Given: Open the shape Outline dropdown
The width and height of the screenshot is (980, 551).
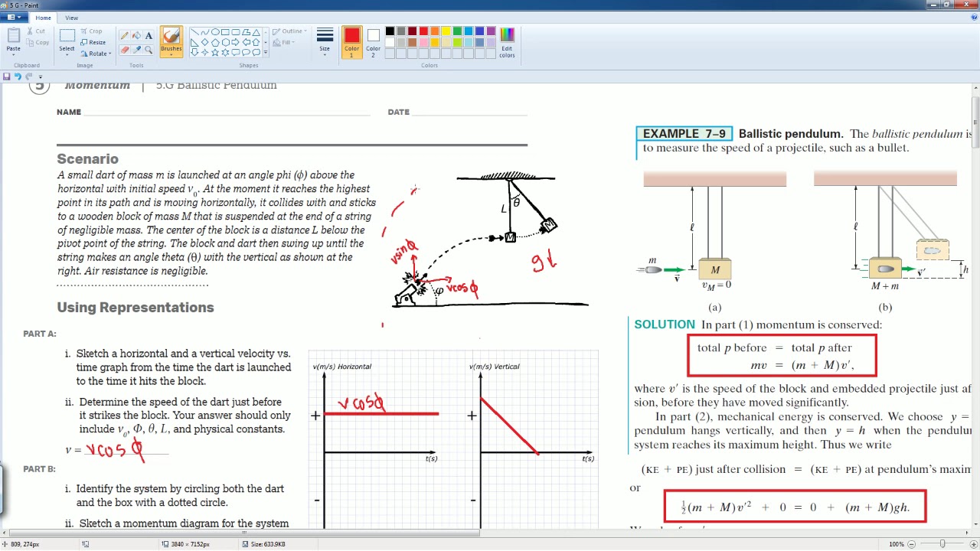Looking at the screenshot, I should point(290,31).
